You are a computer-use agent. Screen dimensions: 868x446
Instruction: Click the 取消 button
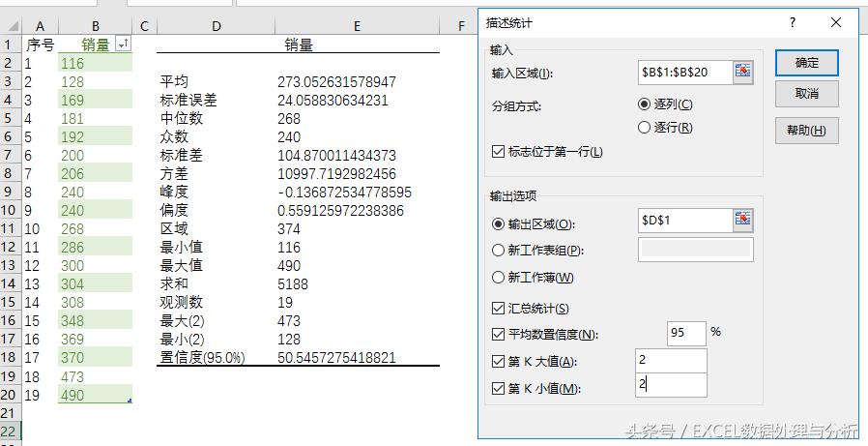(x=806, y=94)
